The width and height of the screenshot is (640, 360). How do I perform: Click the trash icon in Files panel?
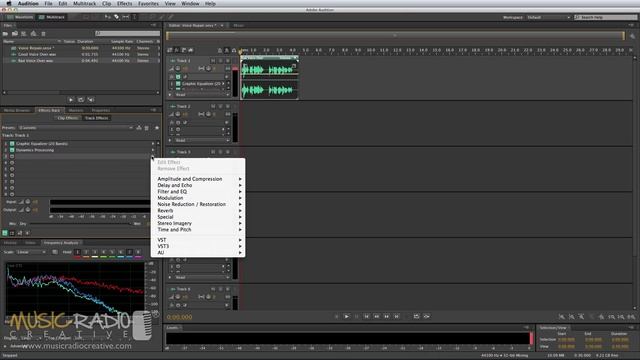[x=43, y=33]
